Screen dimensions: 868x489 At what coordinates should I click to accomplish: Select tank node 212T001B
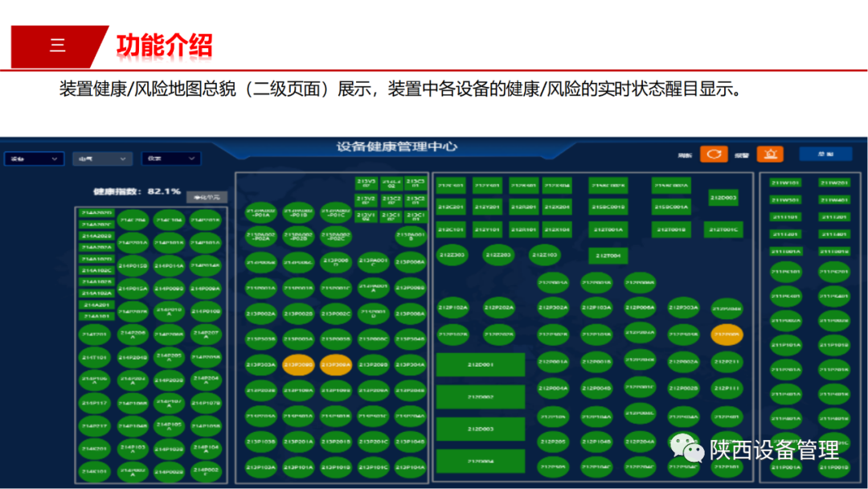click(671, 229)
